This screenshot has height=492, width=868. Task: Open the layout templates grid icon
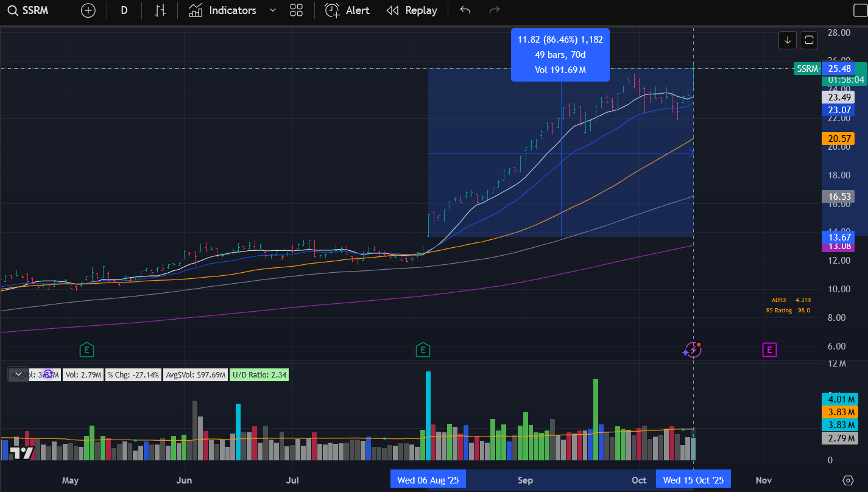(297, 10)
